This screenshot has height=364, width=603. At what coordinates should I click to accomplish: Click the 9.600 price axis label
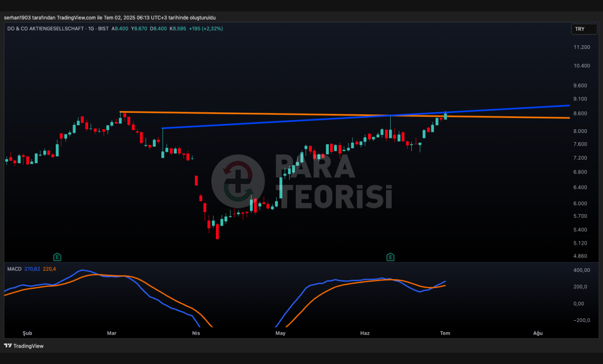coord(580,85)
